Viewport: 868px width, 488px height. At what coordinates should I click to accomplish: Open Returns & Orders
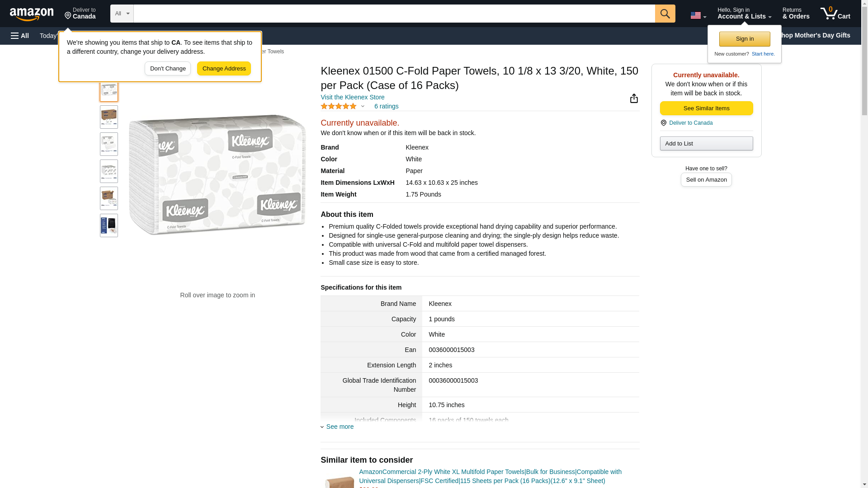[796, 13]
